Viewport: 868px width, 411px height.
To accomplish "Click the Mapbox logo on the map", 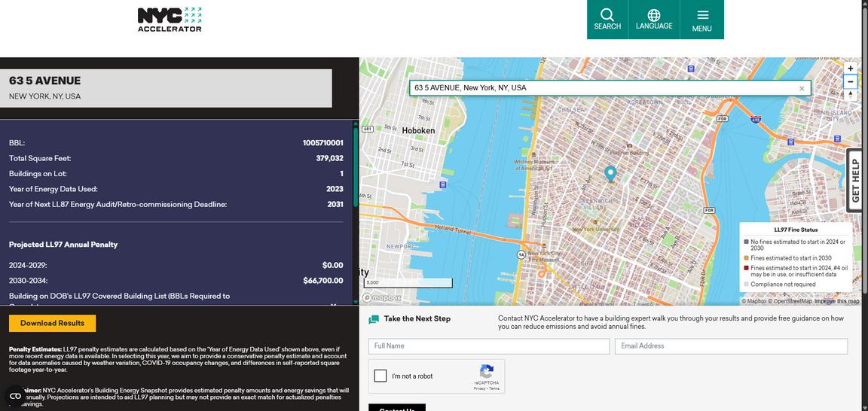I will (x=382, y=297).
